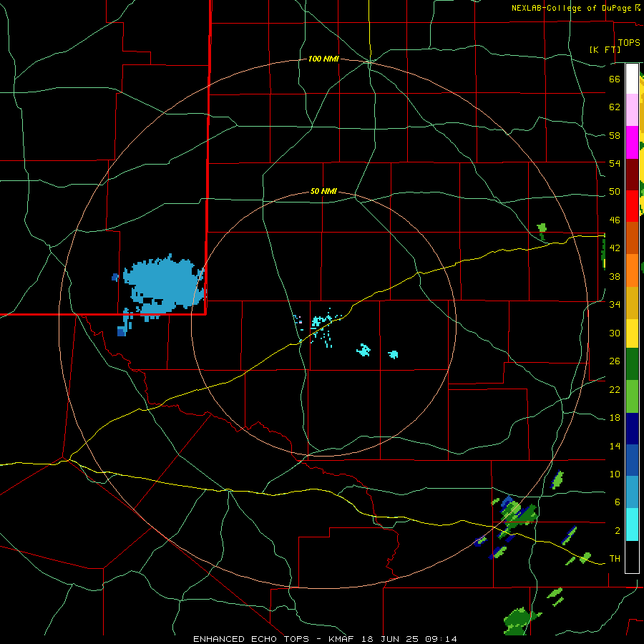Image resolution: width=644 pixels, height=644 pixels.
Task: Click the 66 value on the legend
Action: (615, 79)
